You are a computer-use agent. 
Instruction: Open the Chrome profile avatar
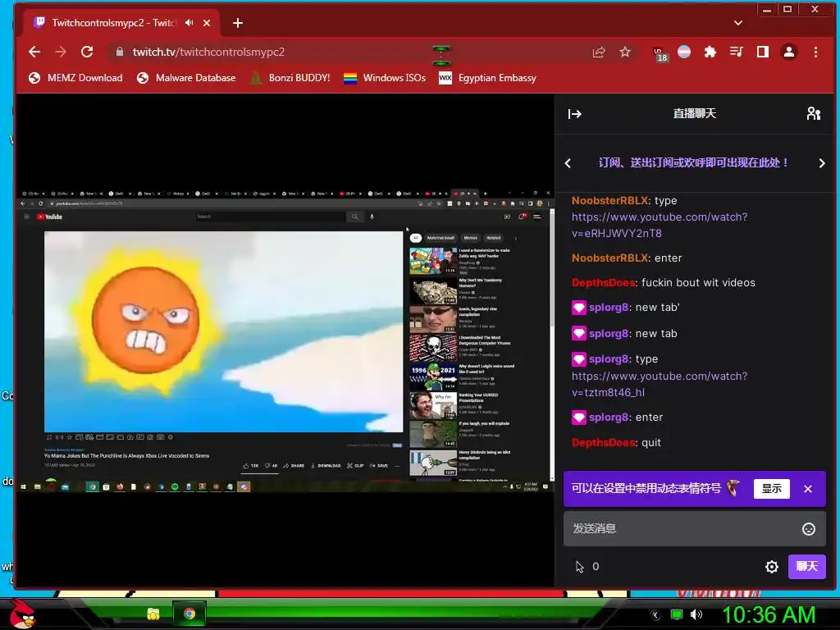(788, 52)
